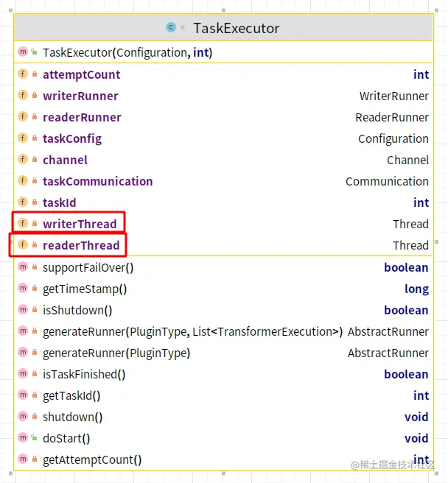Click the ReaderRunner type label
448x483 pixels.
click(392, 117)
